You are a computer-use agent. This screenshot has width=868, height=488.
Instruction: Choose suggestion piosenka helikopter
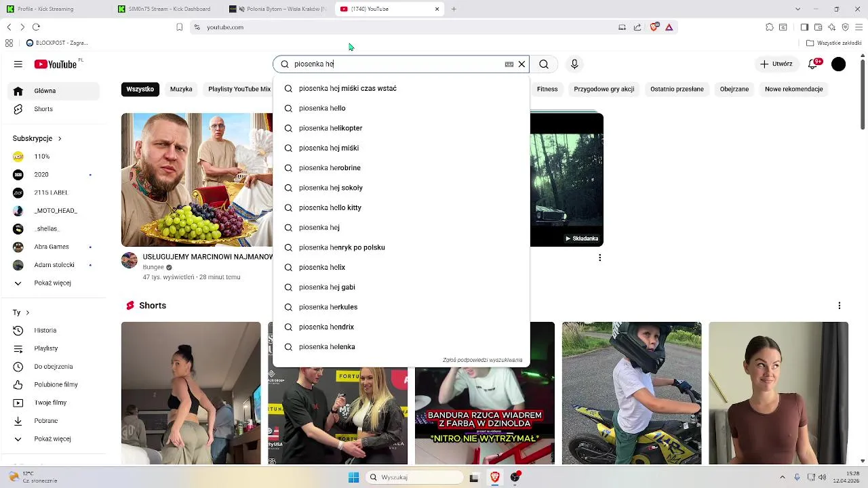click(x=401, y=128)
